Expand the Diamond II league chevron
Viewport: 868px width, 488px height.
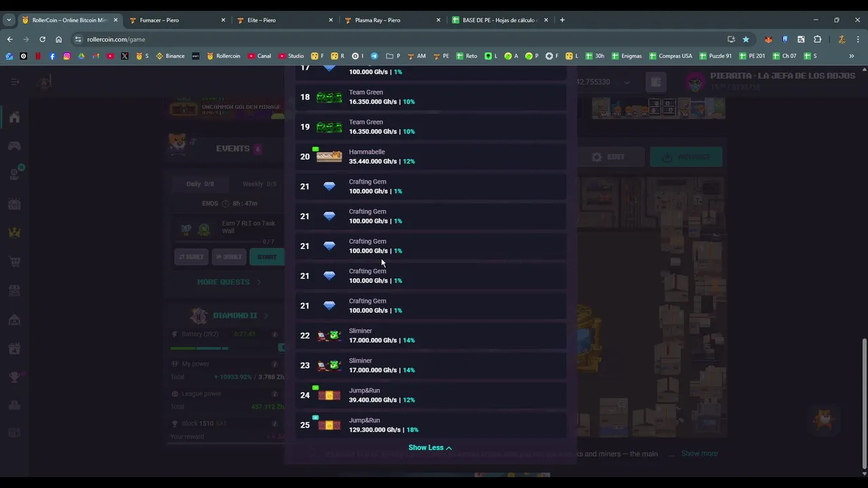click(x=266, y=316)
